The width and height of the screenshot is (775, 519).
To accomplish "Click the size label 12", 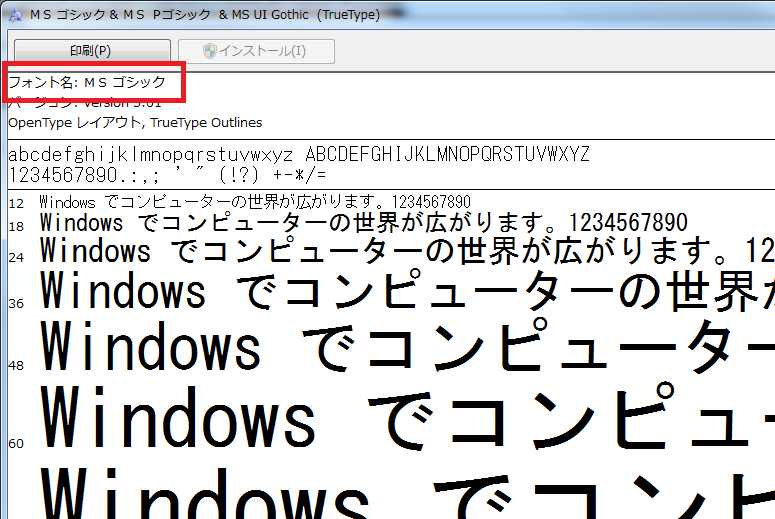I will tap(16, 203).
